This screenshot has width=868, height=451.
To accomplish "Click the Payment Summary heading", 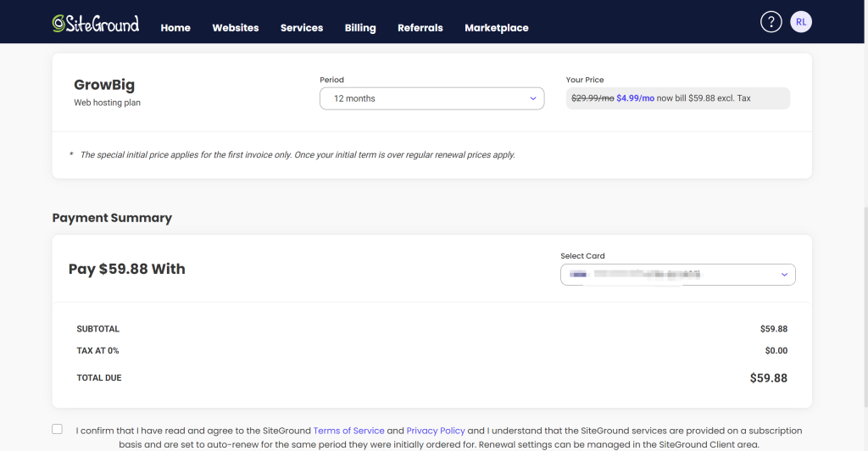I will pos(112,218).
